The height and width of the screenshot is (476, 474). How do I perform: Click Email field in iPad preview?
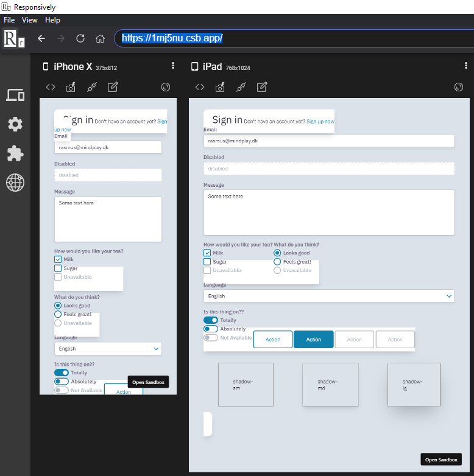click(329, 141)
